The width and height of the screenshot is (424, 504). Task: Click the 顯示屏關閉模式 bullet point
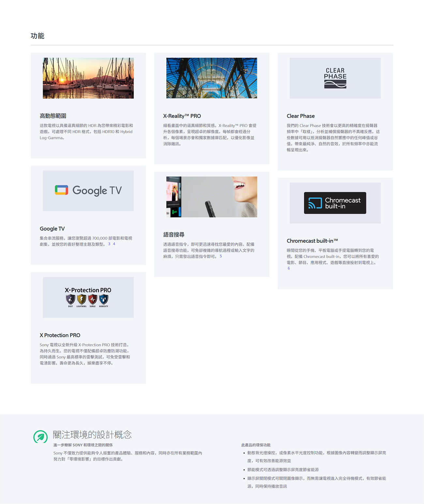(x=316, y=482)
